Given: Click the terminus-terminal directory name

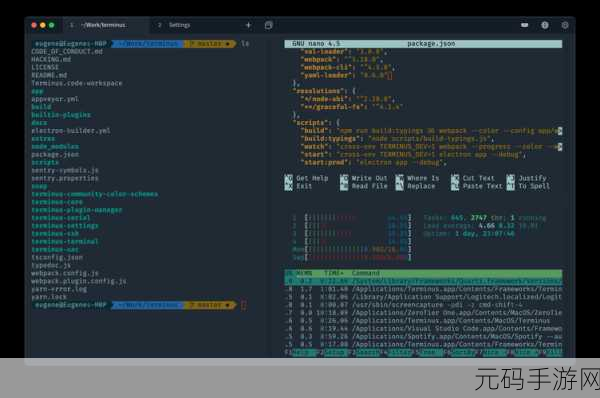Looking at the screenshot, I should 65,241.
